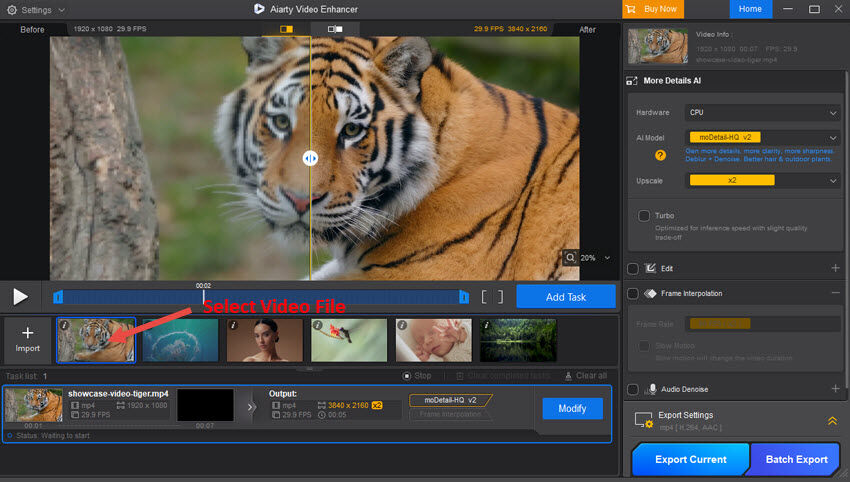Click the preview zoom magnifier icon
850x482 pixels.
571,258
